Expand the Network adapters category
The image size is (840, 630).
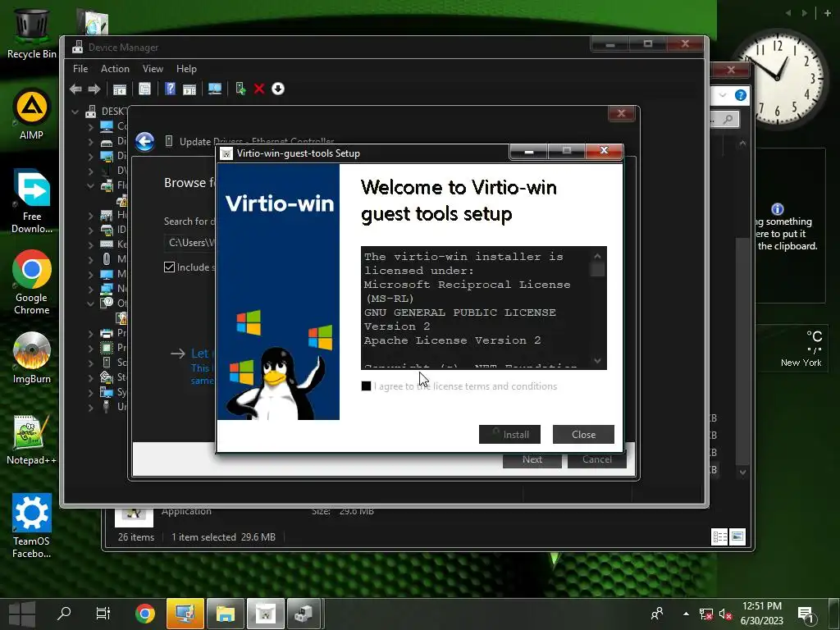click(90, 290)
